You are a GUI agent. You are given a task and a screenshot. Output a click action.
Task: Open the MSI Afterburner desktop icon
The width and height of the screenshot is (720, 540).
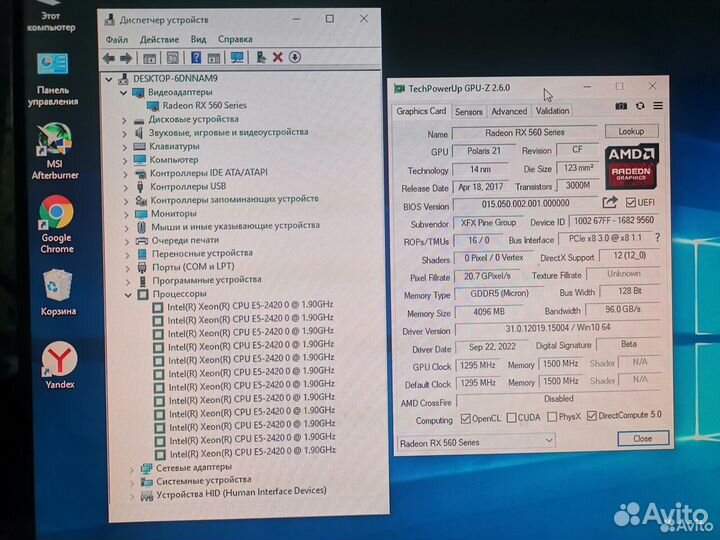[x=55, y=152]
